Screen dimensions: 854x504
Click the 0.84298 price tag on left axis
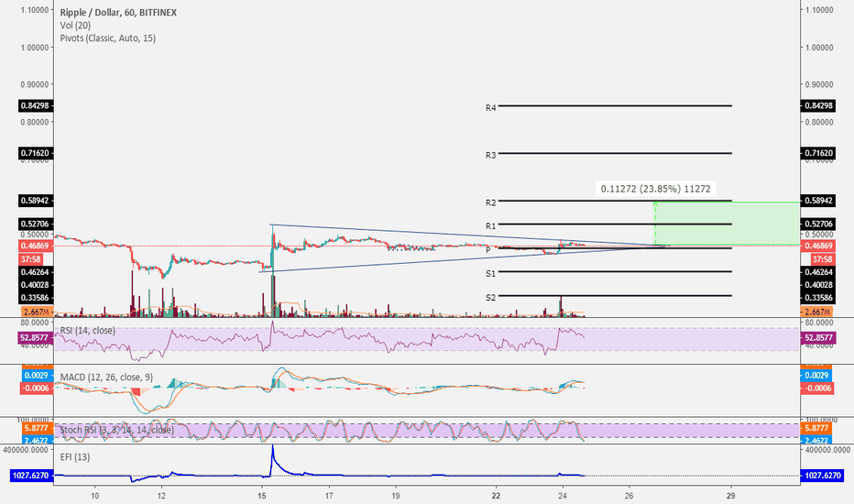point(34,105)
